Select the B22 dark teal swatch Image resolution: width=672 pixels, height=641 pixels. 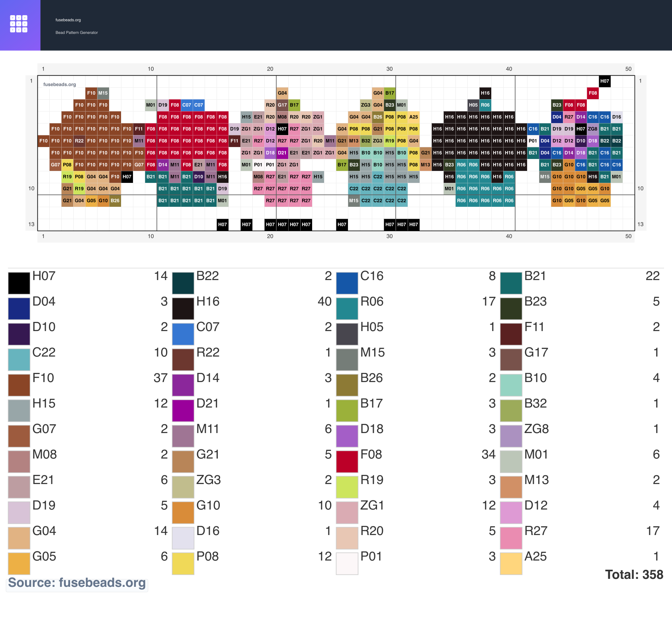click(183, 283)
